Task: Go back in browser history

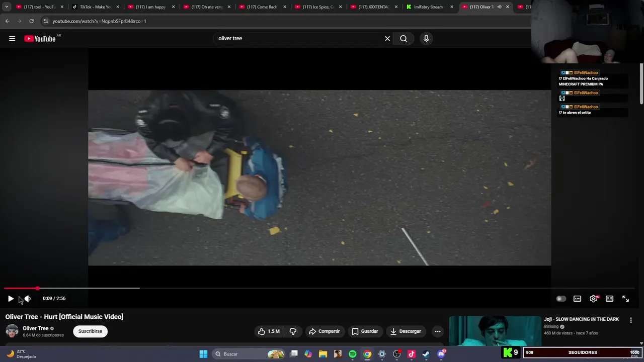Action: click(8, 21)
